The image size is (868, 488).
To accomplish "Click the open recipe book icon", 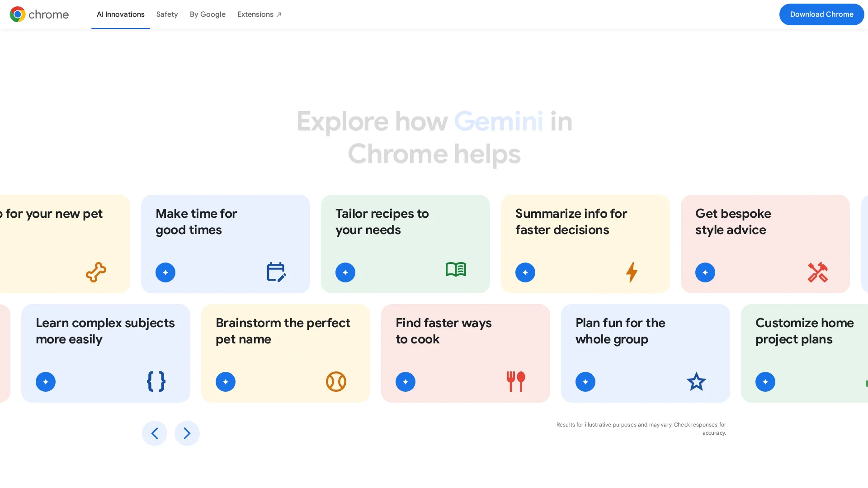I will point(456,270).
